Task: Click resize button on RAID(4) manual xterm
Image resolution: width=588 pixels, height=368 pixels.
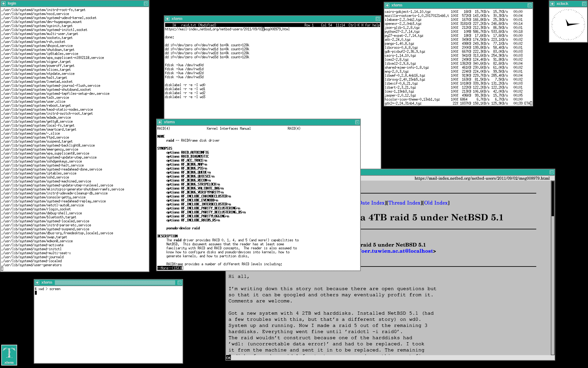Action: (x=357, y=122)
